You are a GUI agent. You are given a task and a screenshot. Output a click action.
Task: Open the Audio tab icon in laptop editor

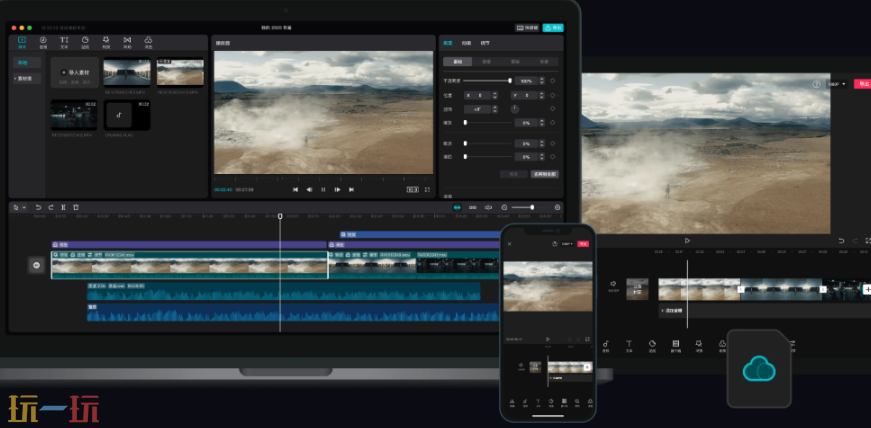click(x=43, y=40)
